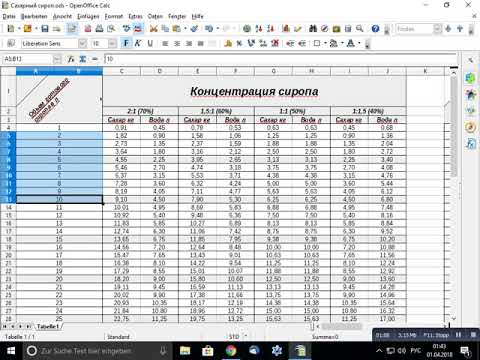This screenshot has width=480, height=360.
Task: Click the Save document icon
Action: [45, 29]
